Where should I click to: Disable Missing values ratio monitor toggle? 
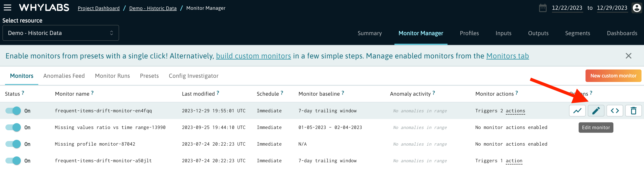(14, 128)
